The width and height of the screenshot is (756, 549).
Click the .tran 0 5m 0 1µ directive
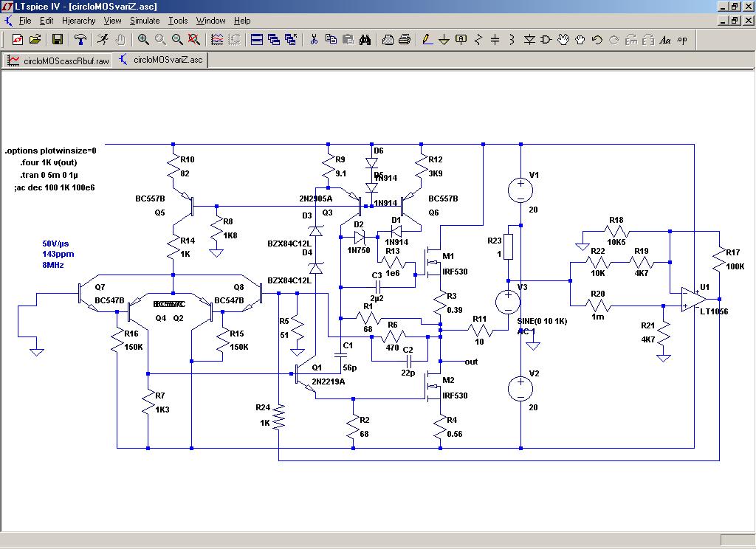click(49, 175)
